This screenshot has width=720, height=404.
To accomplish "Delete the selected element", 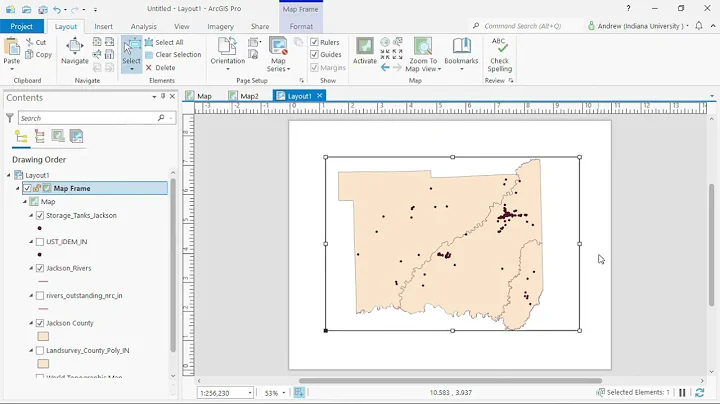I will (160, 67).
